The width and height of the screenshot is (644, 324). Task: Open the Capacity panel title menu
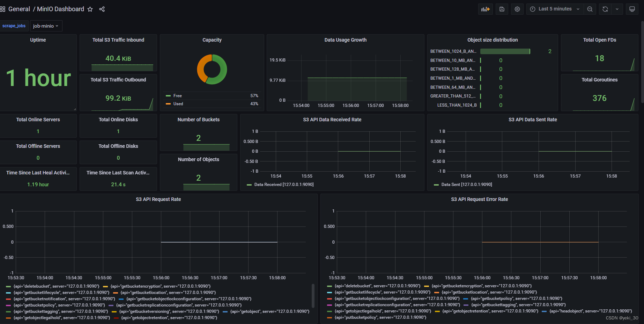click(212, 40)
